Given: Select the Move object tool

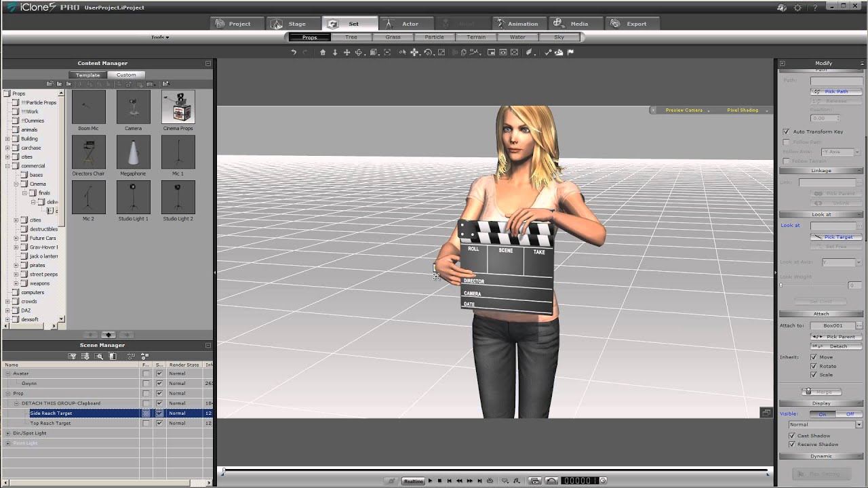Looking at the screenshot, I should [414, 52].
